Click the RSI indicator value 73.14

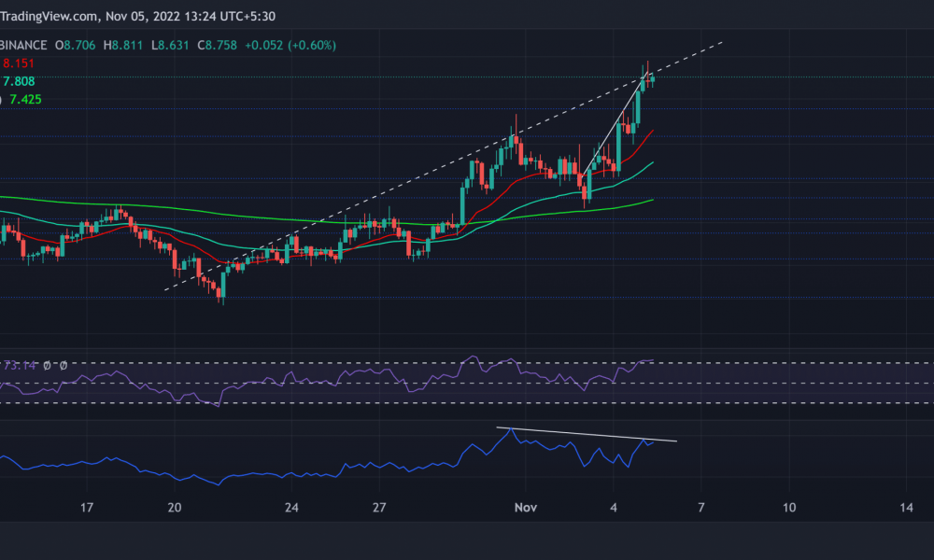pyautogui.click(x=20, y=365)
